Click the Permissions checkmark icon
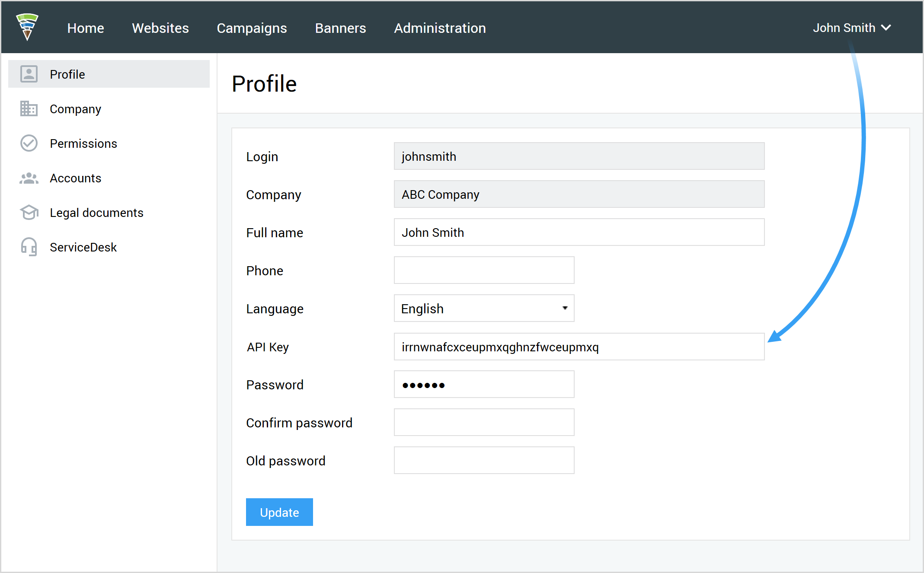This screenshot has height=573, width=924. point(29,143)
